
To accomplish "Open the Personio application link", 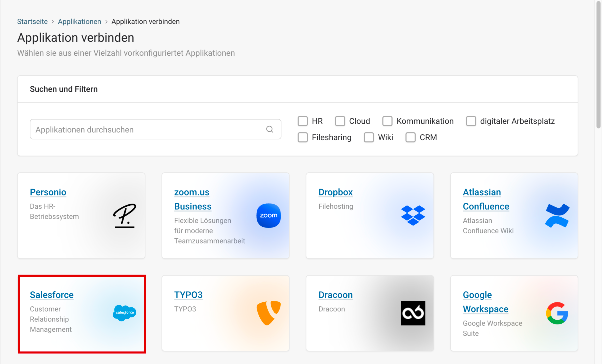I will point(48,192).
